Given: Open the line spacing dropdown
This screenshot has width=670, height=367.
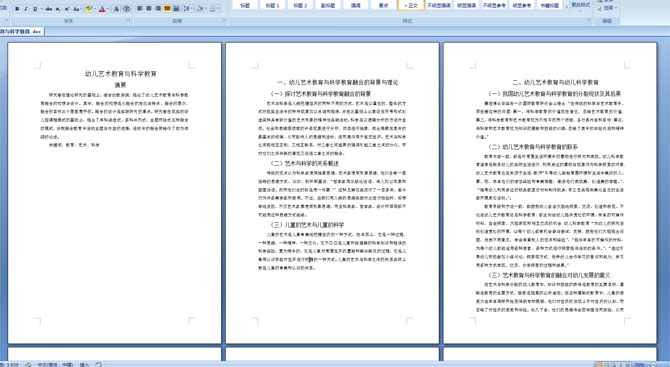Looking at the screenshot, I should (x=188, y=9).
